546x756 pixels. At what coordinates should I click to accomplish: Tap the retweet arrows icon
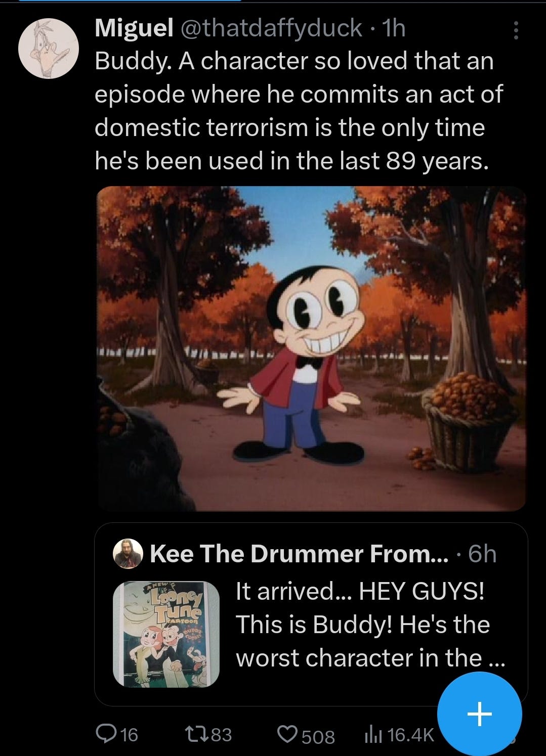[x=198, y=734]
